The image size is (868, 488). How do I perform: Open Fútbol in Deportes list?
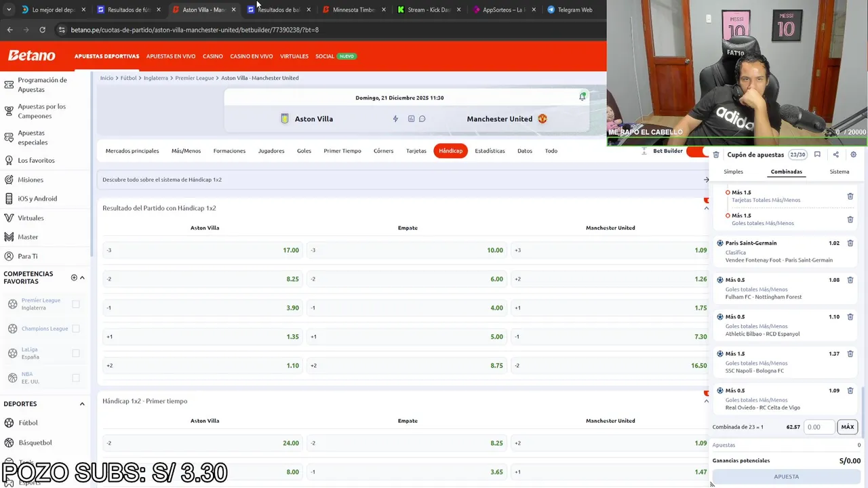[x=28, y=423]
